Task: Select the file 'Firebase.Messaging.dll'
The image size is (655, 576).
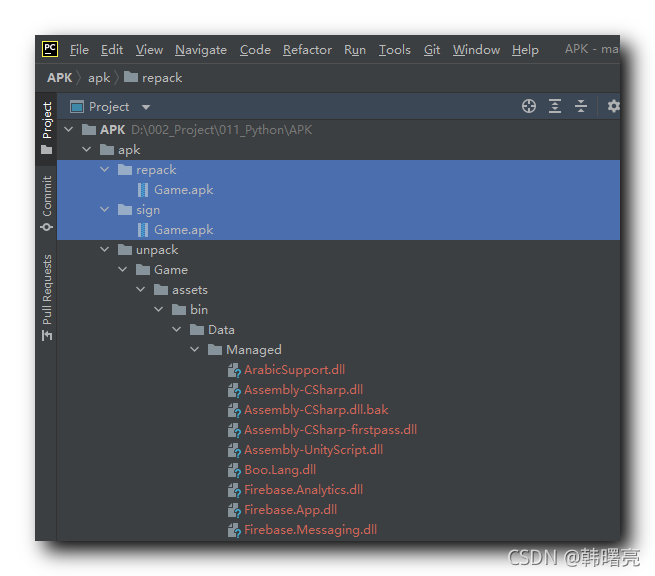Action: click(x=310, y=530)
